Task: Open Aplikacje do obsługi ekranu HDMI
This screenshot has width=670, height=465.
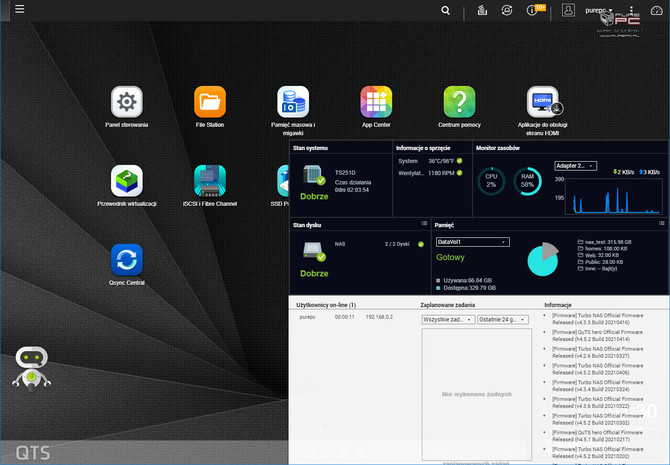Action: 543,102
